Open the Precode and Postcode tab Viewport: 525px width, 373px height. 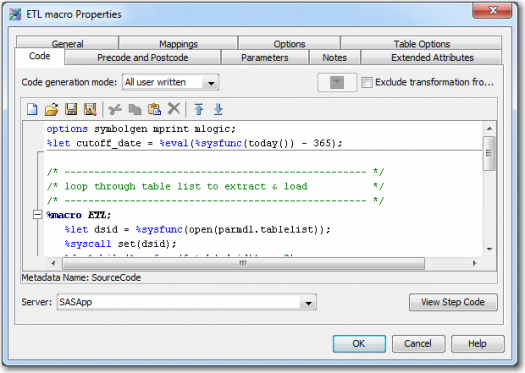coord(143,58)
